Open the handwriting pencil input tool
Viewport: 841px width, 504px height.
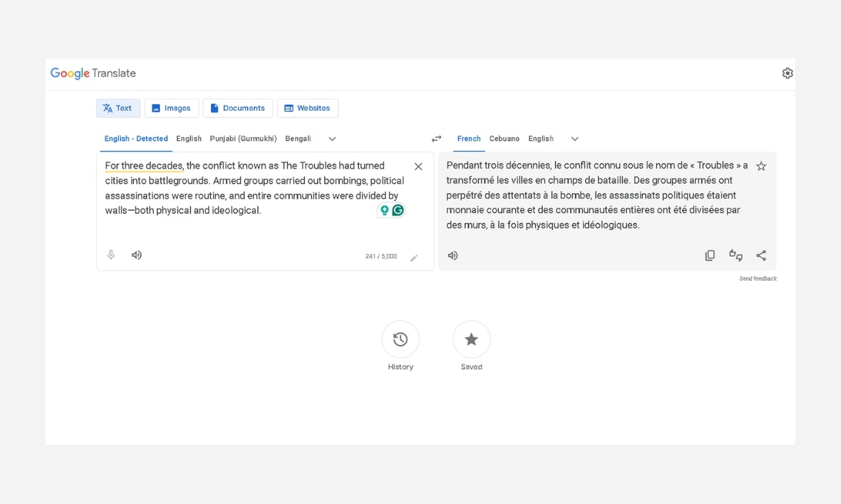point(414,257)
